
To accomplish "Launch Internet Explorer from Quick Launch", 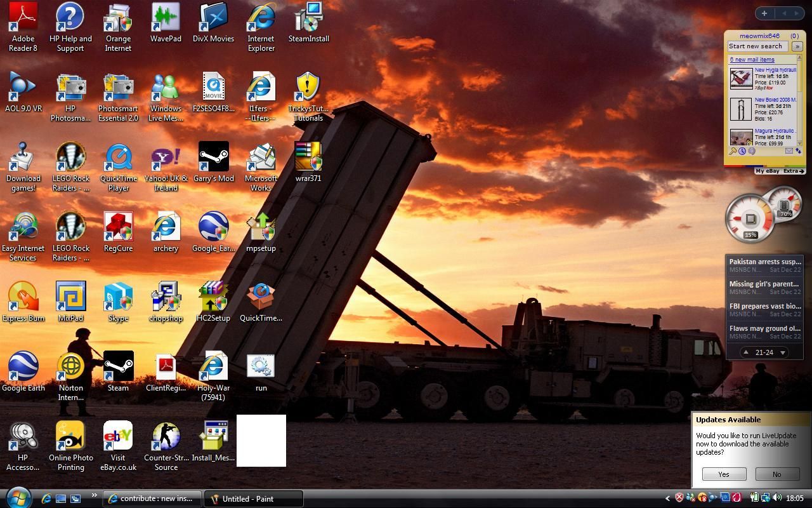I will coord(46,499).
